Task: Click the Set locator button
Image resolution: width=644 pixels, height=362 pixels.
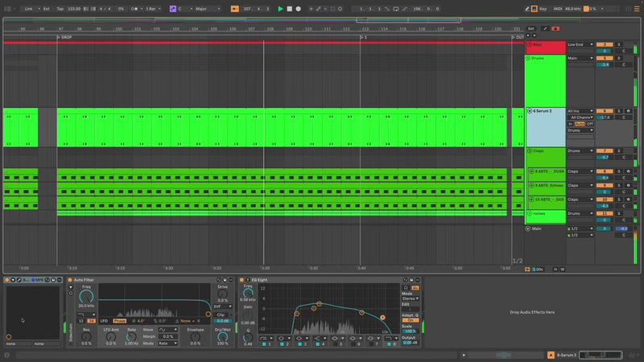Action: [x=531, y=29]
